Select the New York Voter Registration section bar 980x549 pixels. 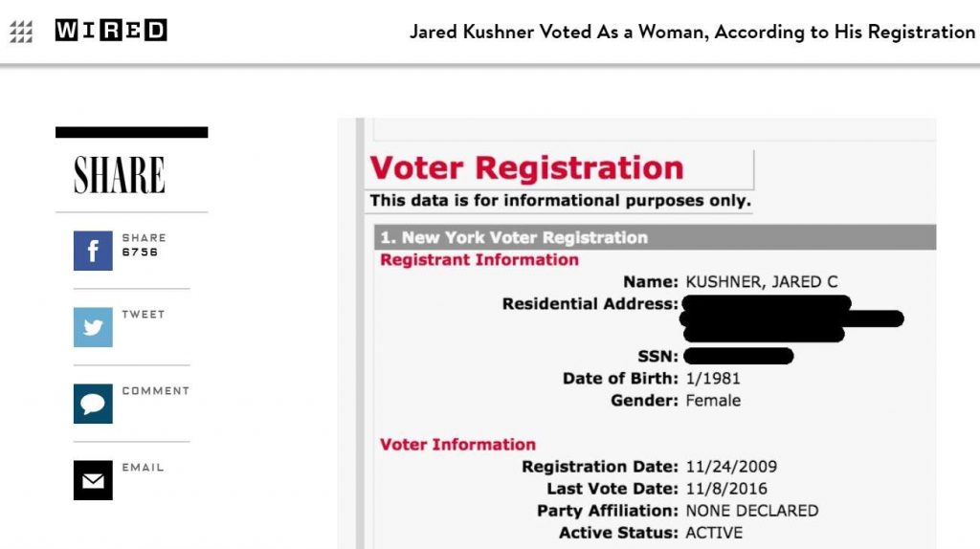point(655,237)
